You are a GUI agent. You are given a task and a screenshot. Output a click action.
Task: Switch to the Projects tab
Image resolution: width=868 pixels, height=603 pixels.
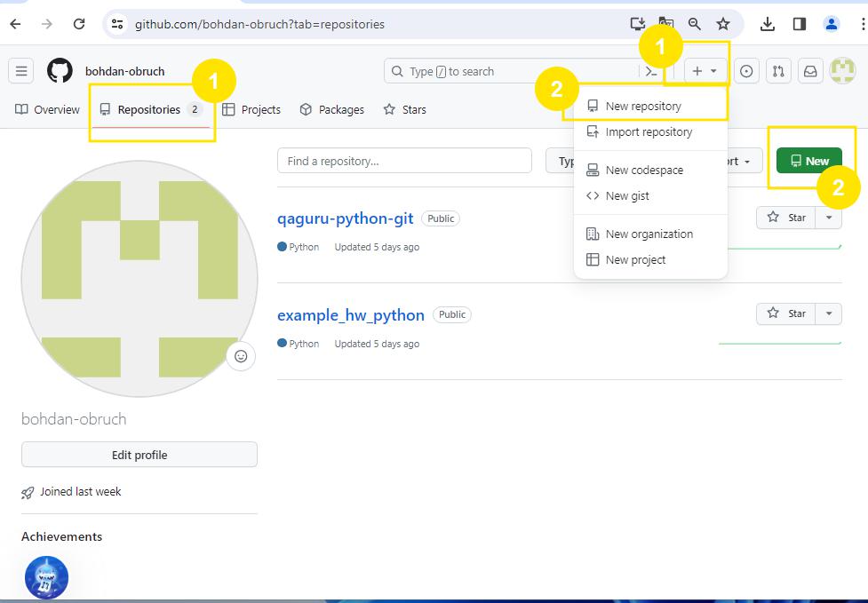click(252, 109)
